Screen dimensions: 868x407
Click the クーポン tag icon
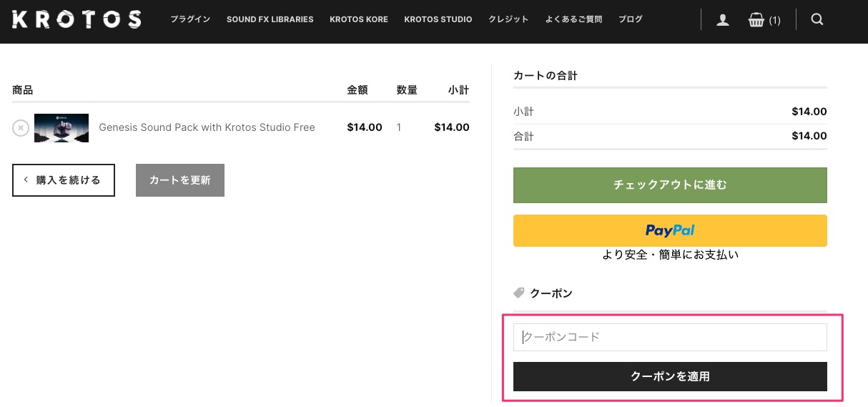tap(519, 293)
